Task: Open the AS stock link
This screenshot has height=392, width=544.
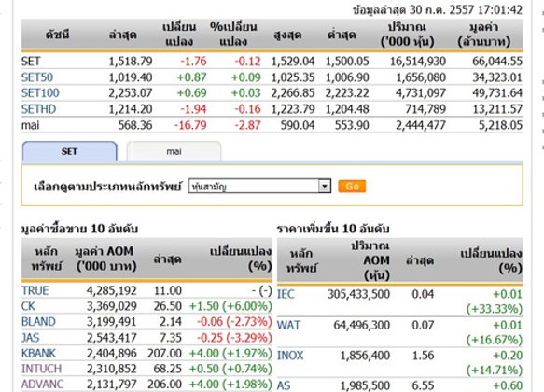Action: point(284,385)
